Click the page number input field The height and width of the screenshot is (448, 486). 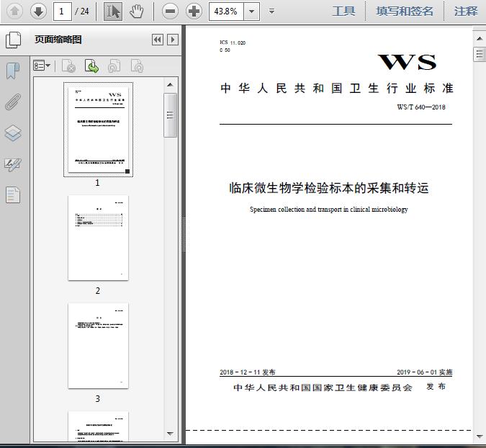[x=63, y=12]
